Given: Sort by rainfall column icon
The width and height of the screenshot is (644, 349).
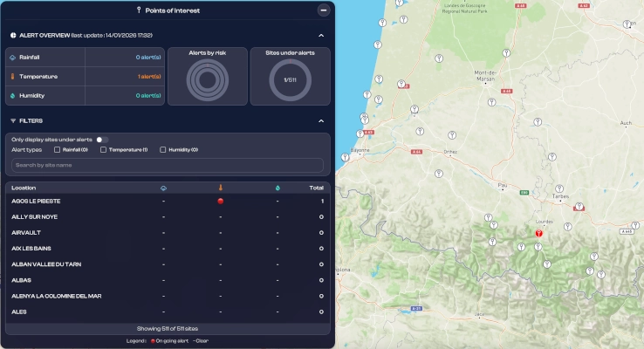Looking at the screenshot, I should point(163,188).
